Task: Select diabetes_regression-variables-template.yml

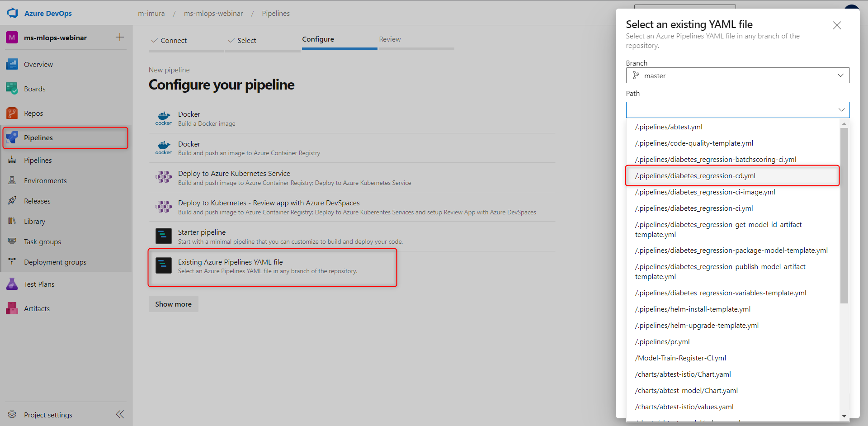Action: coord(733,293)
